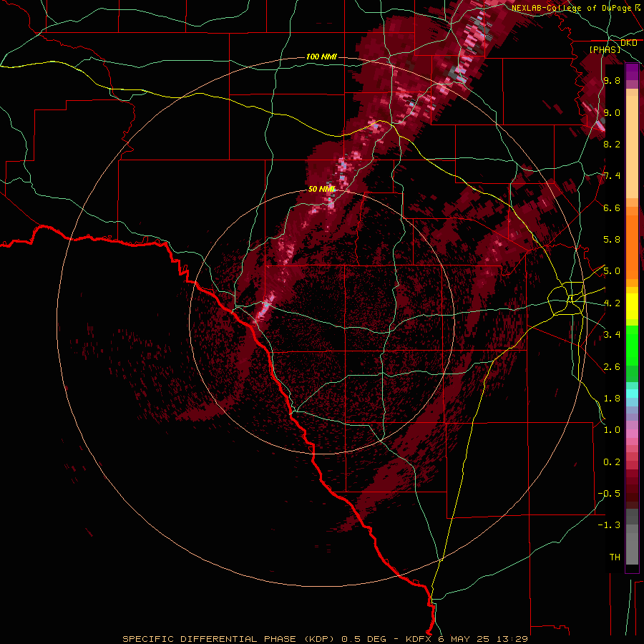
Task: Click the -1.3 value on color scale
Action: 609,525
